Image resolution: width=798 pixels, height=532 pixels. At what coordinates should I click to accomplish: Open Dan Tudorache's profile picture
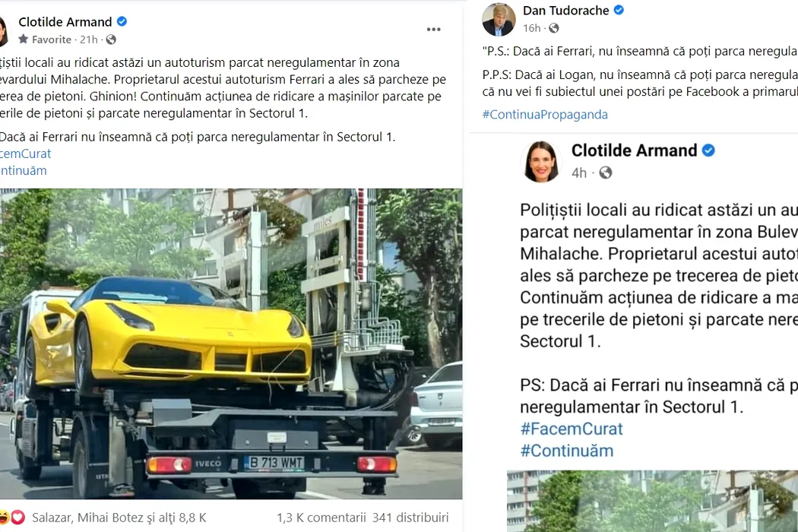499,19
